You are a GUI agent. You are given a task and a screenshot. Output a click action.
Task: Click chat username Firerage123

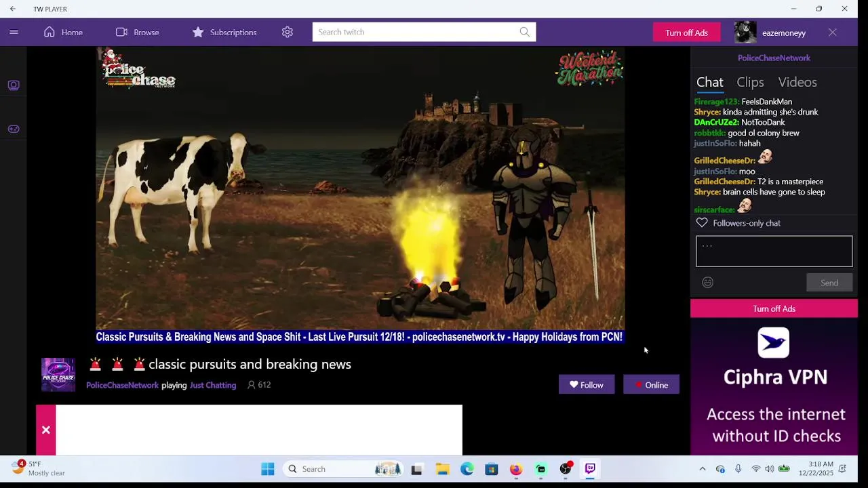click(716, 102)
